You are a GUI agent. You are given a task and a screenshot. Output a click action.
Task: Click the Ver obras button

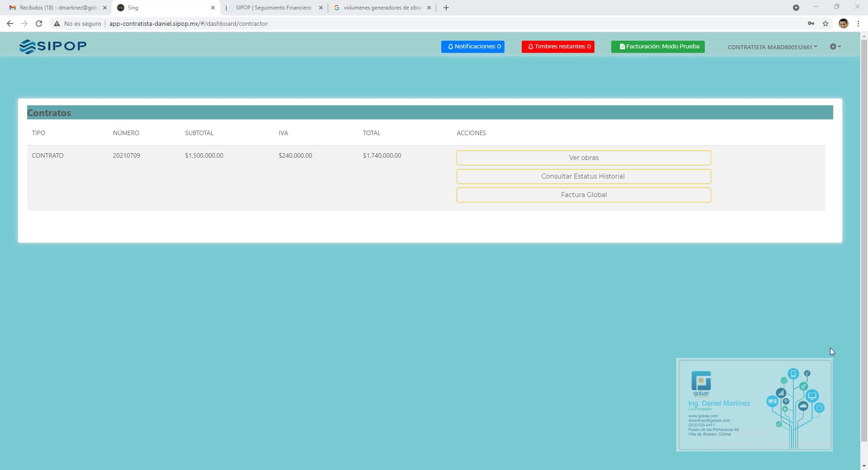click(x=584, y=157)
